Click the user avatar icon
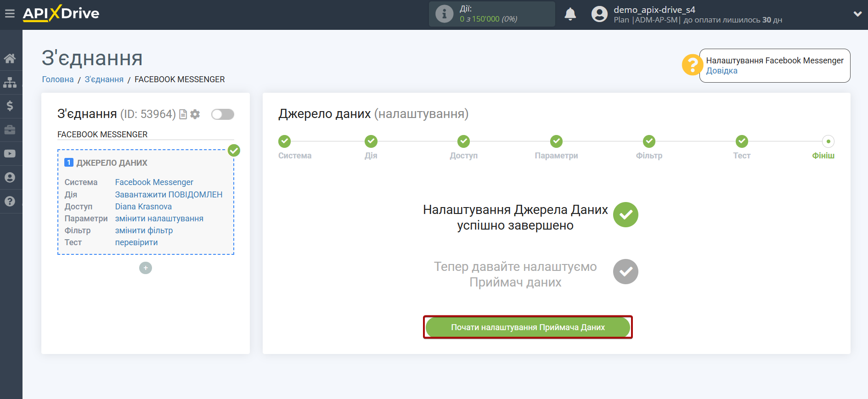Image resolution: width=868 pixels, height=399 pixels. [599, 14]
